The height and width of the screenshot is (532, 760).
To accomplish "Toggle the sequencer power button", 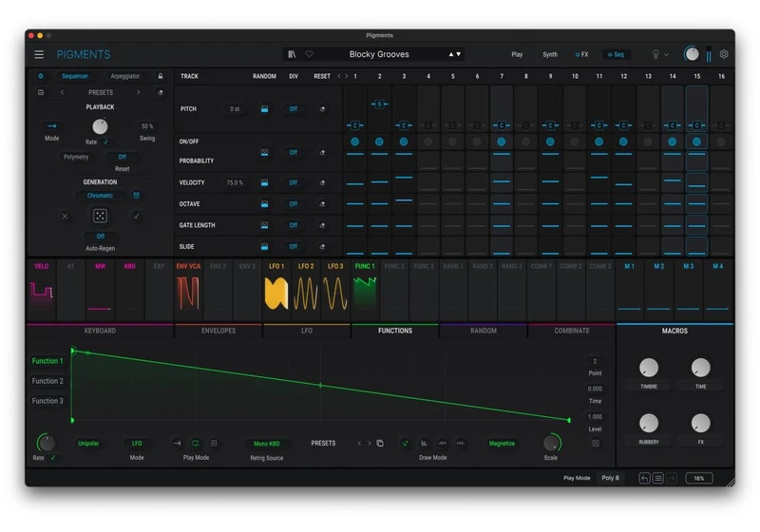I will [x=41, y=76].
